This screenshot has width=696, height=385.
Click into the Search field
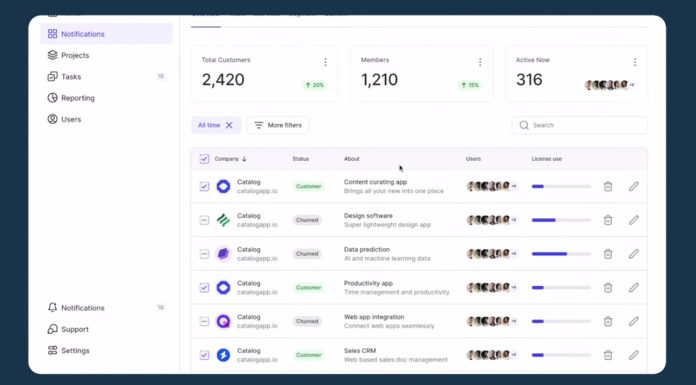580,125
